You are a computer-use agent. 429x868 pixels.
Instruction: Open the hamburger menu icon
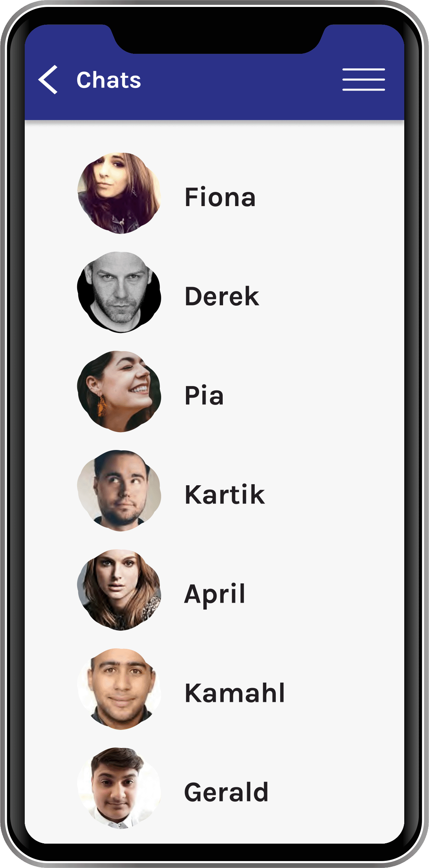click(x=364, y=79)
